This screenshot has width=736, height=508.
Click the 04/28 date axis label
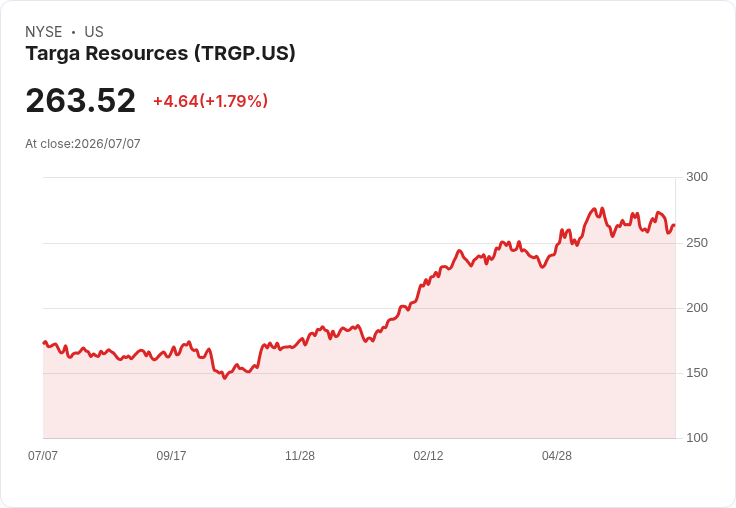tap(557, 455)
